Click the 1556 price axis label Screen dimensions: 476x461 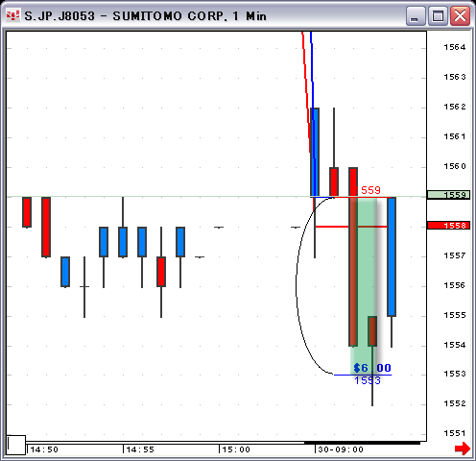(x=455, y=285)
